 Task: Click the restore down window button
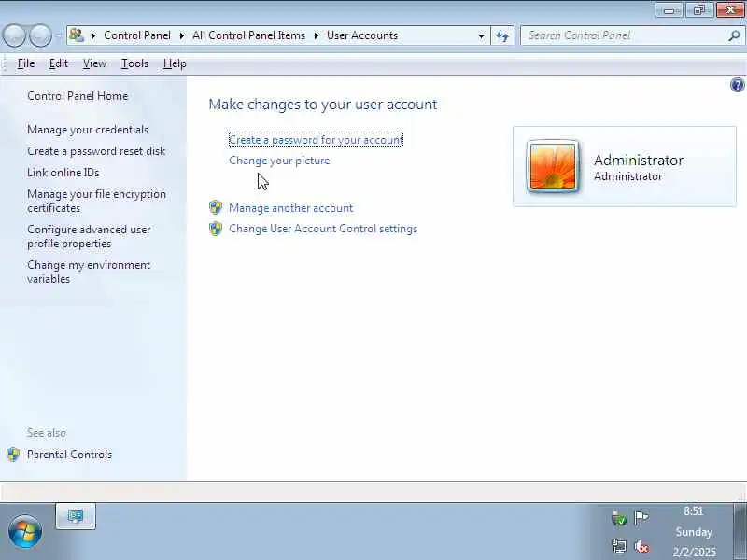coord(698,10)
